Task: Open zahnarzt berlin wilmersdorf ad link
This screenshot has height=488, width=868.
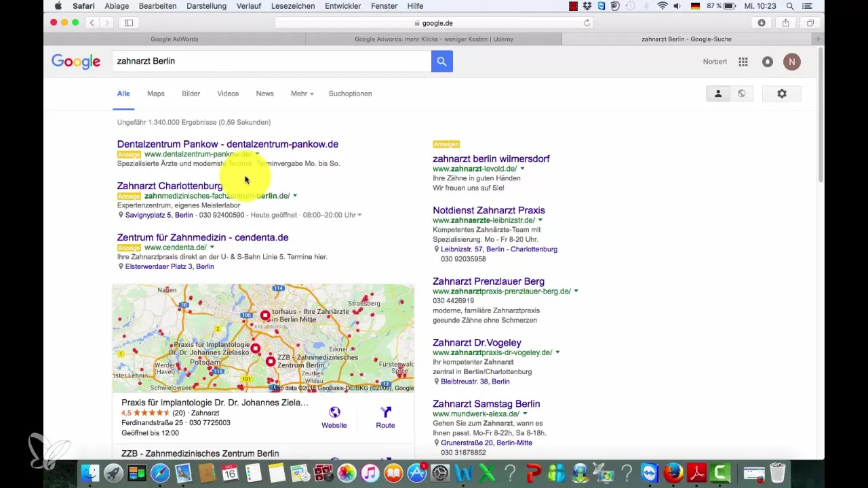Action: [491, 159]
